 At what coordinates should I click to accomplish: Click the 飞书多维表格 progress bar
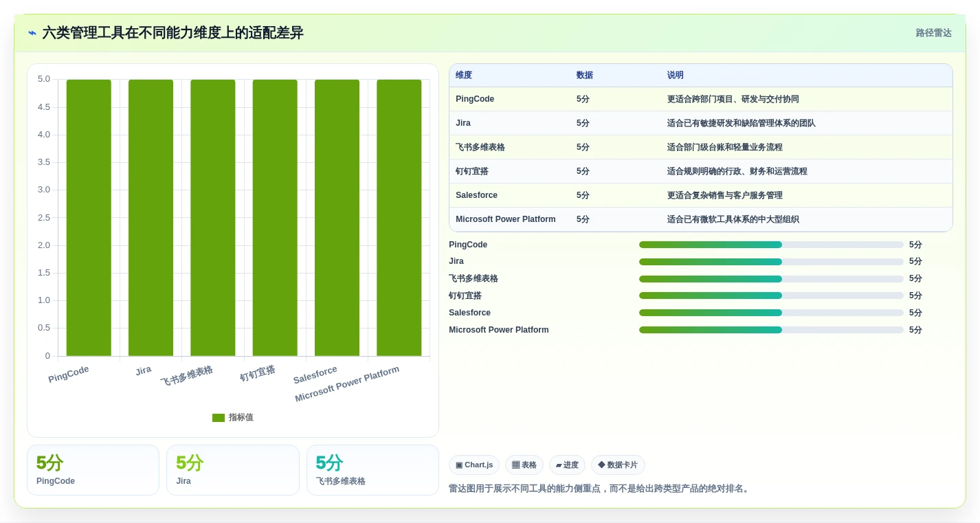771,279
